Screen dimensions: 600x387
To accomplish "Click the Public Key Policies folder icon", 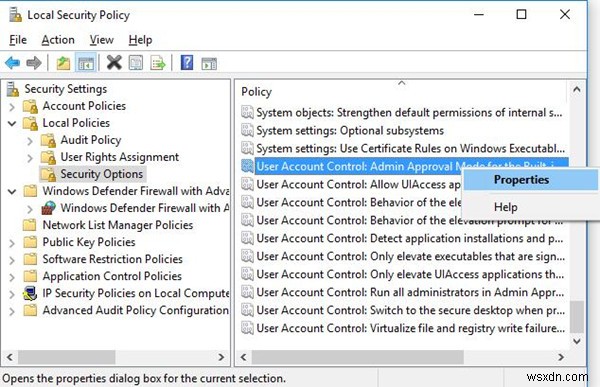I will coord(30,242).
